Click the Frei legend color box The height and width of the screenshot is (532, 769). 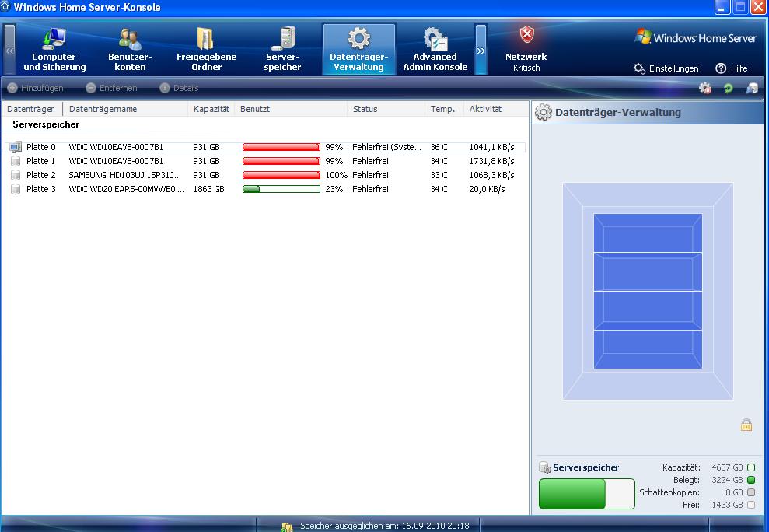pyautogui.click(x=751, y=505)
